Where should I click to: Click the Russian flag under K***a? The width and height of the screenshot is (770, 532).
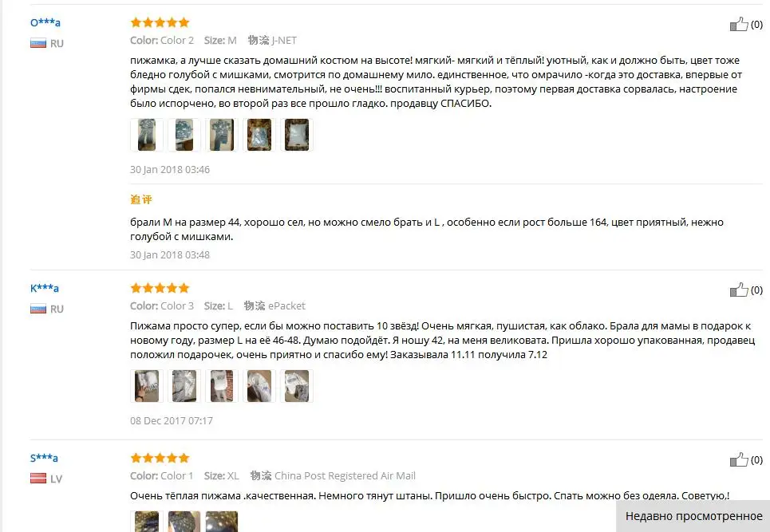(38, 309)
